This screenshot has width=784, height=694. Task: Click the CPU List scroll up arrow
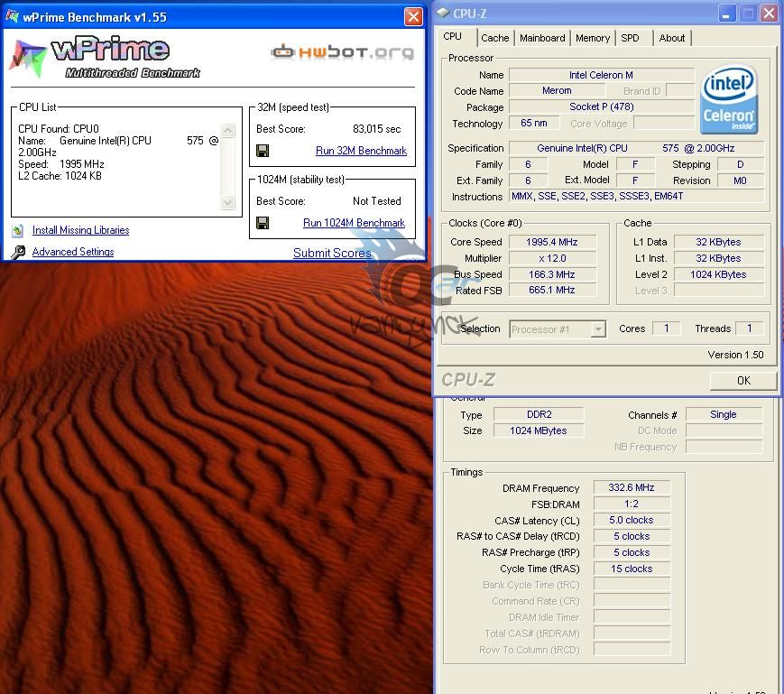(228, 131)
